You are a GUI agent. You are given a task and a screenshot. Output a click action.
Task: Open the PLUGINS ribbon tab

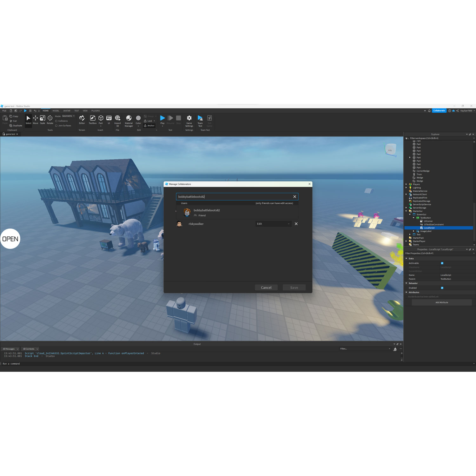click(96, 110)
